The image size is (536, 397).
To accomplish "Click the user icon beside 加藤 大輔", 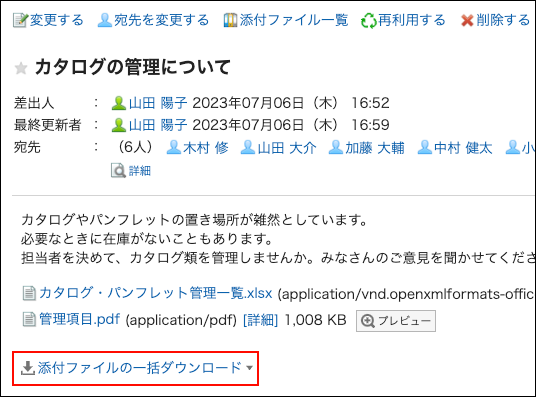I will point(336,148).
